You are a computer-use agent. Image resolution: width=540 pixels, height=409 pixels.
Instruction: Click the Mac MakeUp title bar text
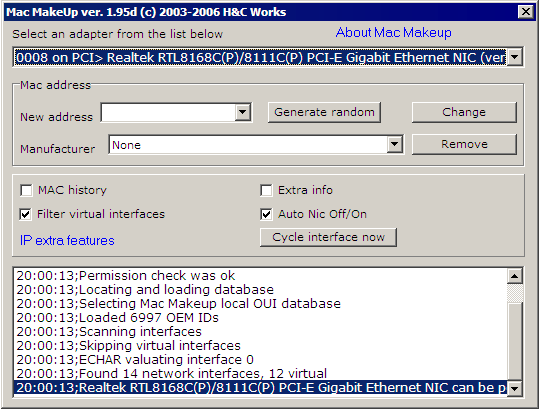pos(146,12)
